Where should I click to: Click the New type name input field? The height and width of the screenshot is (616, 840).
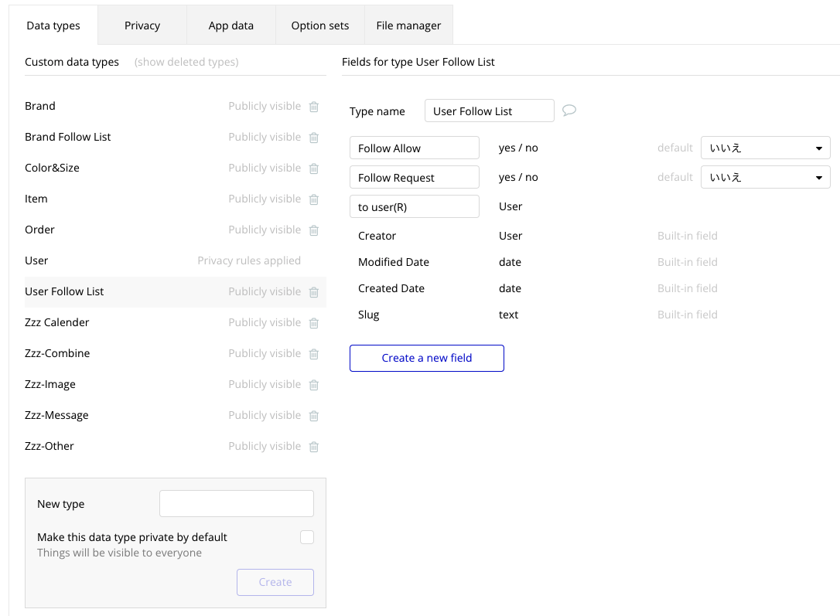click(237, 503)
